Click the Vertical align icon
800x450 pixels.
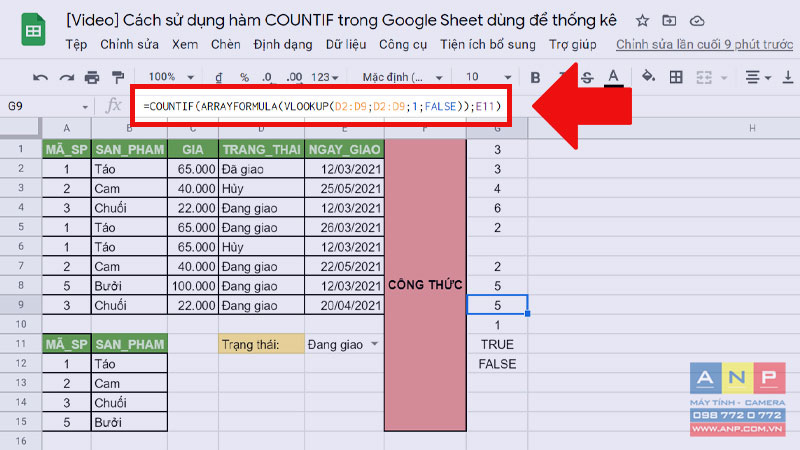click(788, 78)
